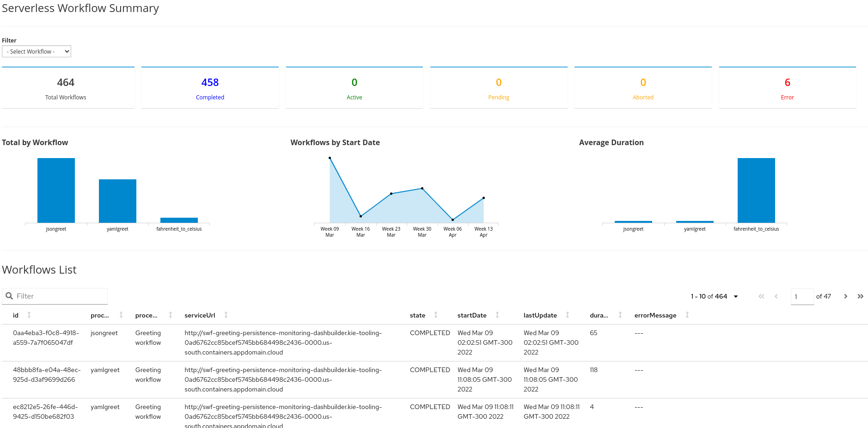The width and height of the screenshot is (868, 428).
Task: Click the duration value 65
Action: point(593,333)
